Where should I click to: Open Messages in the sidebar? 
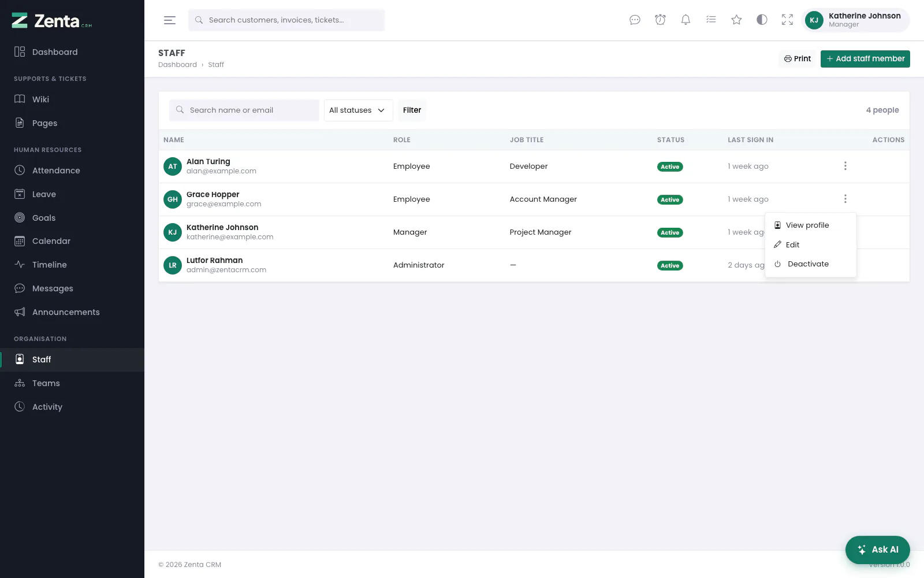tap(72, 288)
